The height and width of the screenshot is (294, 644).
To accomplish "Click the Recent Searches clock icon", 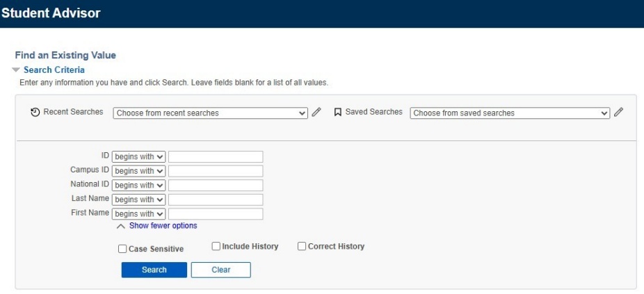I will coord(35,112).
